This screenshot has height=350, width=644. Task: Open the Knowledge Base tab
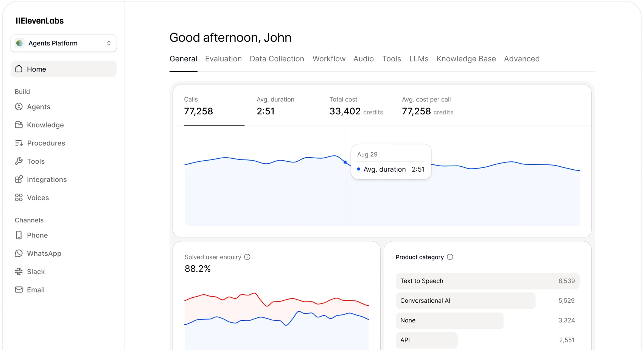466,59
